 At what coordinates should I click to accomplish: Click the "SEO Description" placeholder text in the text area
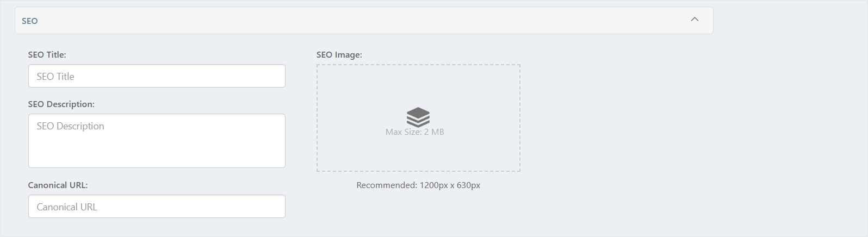71,126
